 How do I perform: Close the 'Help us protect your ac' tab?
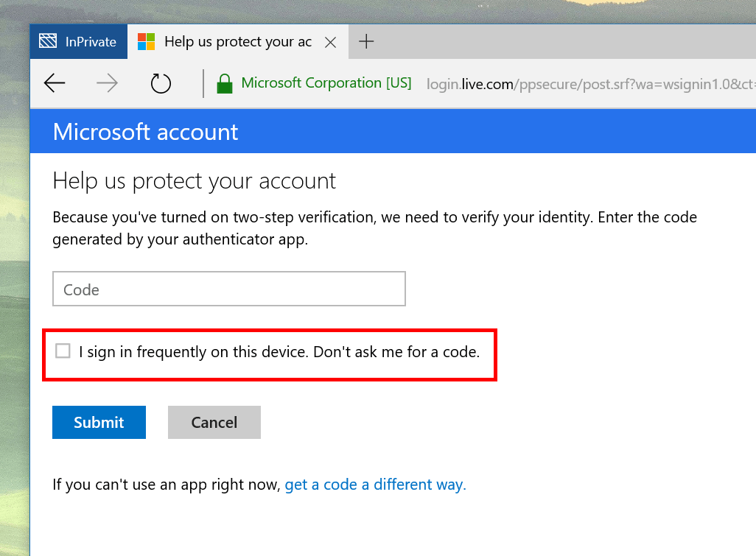(x=330, y=43)
